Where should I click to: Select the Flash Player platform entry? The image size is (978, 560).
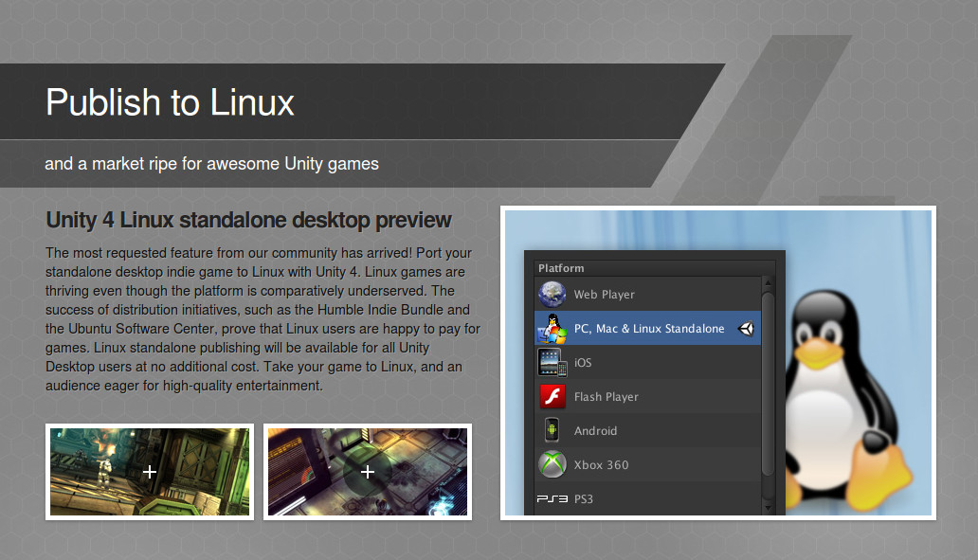(648, 397)
